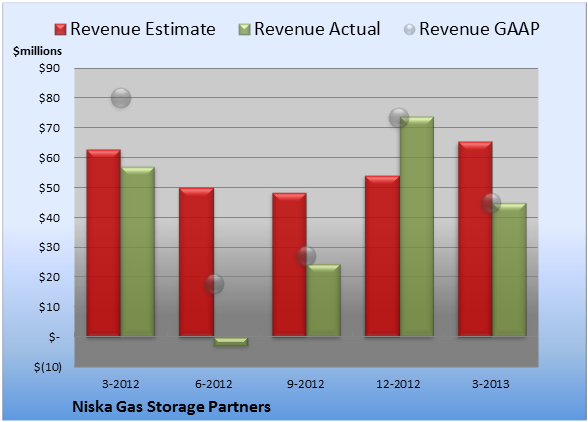
Task: Select the green actual bar for 9-2012
Action: pos(324,300)
